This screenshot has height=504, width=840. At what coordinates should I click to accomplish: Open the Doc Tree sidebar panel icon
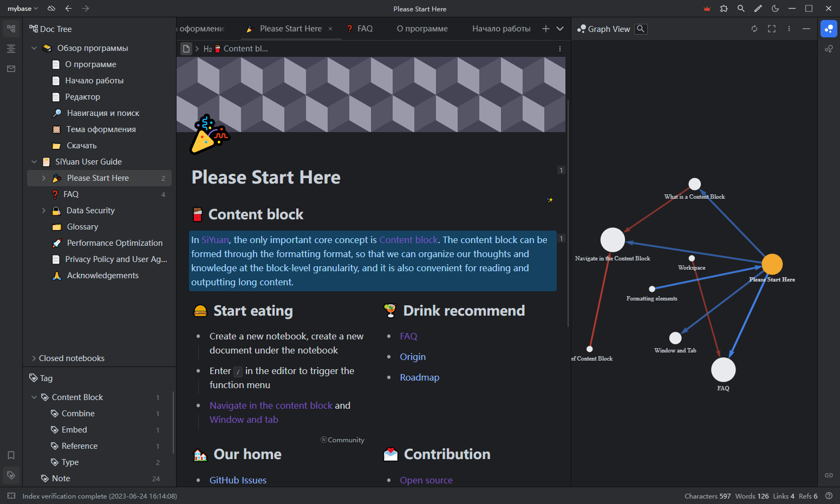point(11,29)
